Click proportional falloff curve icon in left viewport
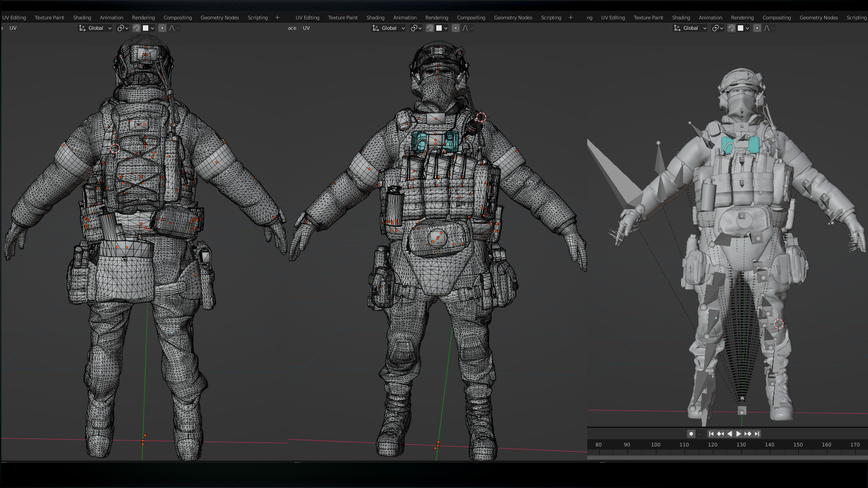This screenshot has height=488, width=868. [x=172, y=28]
